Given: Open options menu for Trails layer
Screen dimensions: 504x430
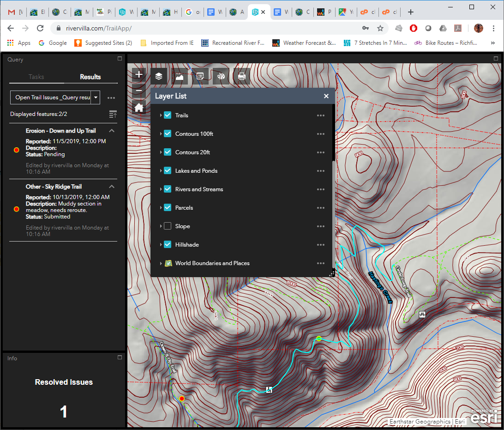Looking at the screenshot, I should [x=321, y=115].
